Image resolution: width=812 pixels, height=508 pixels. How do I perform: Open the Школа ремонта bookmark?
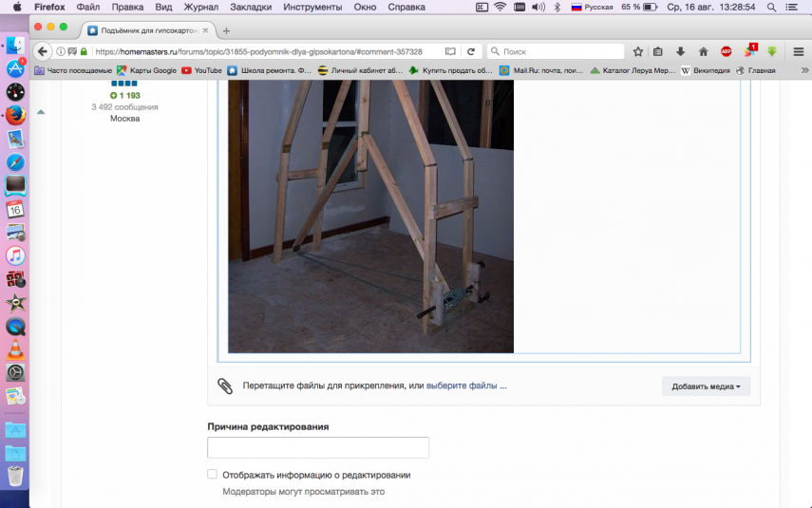(x=270, y=70)
